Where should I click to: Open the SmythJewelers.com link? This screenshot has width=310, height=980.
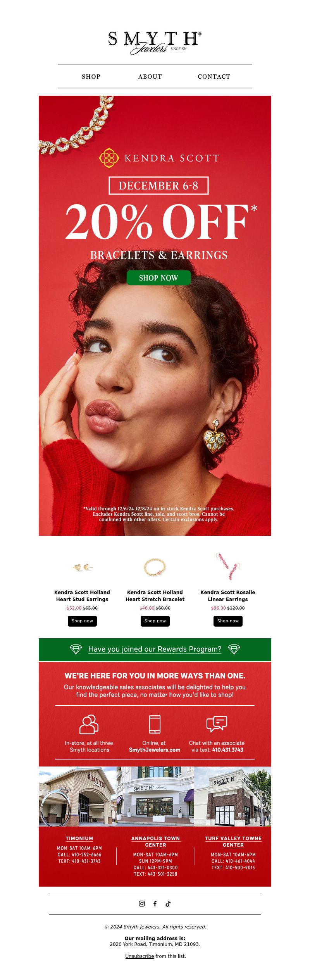(x=155, y=750)
